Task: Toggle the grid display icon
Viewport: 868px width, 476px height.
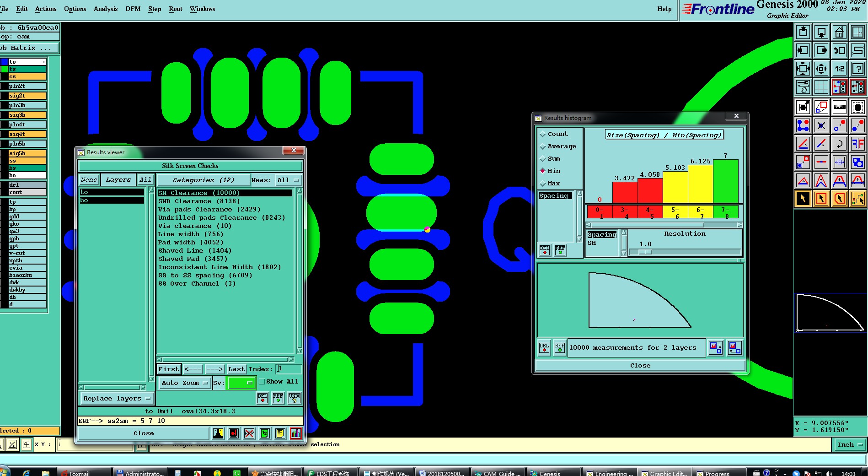Action: (821, 87)
